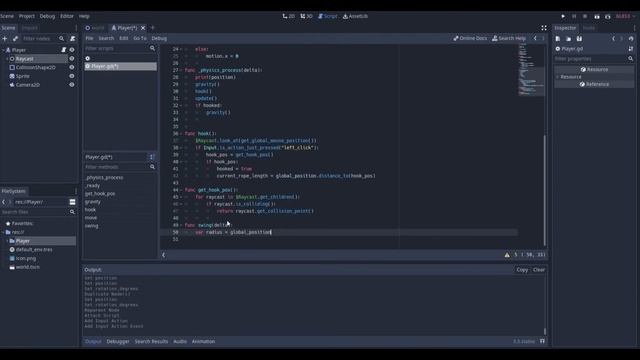Image resolution: width=640 pixels, height=360 pixels.
Task: Fold the _physics_process function at line 27
Action: click(181, 70)
